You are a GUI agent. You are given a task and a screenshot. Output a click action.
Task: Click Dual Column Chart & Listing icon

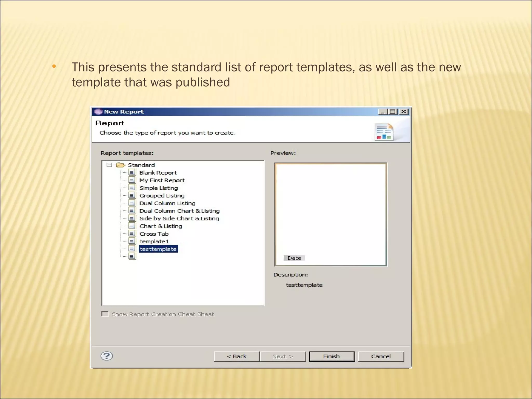pos(132,211)
